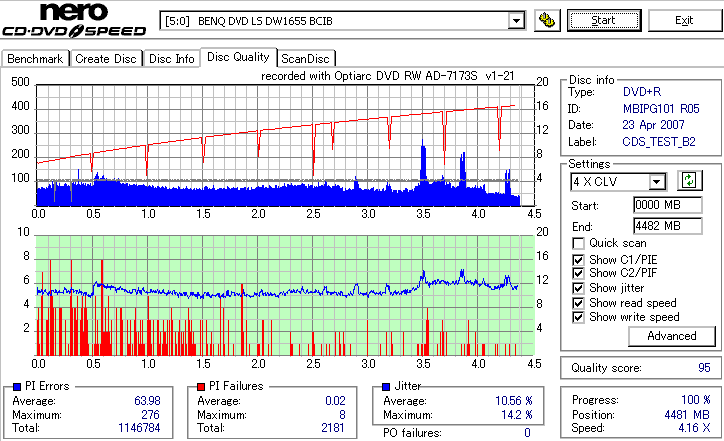Toggle the Show write speed checkbox
The image size is (724, 441).
[578, 317]
